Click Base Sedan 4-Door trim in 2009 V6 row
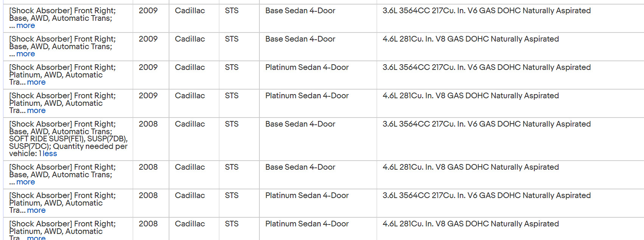Viewport: 644px width, 240px height. tap(300, 11)
